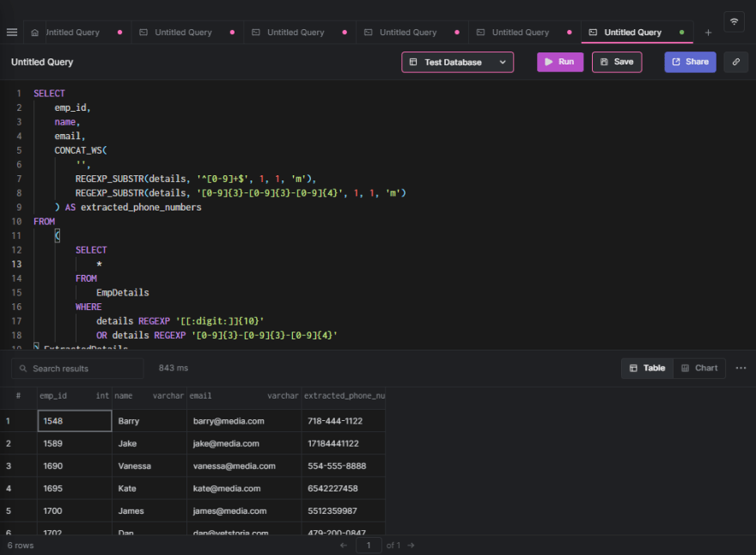
Task: Go to previous results page arrow
Action: click(344, 546)
